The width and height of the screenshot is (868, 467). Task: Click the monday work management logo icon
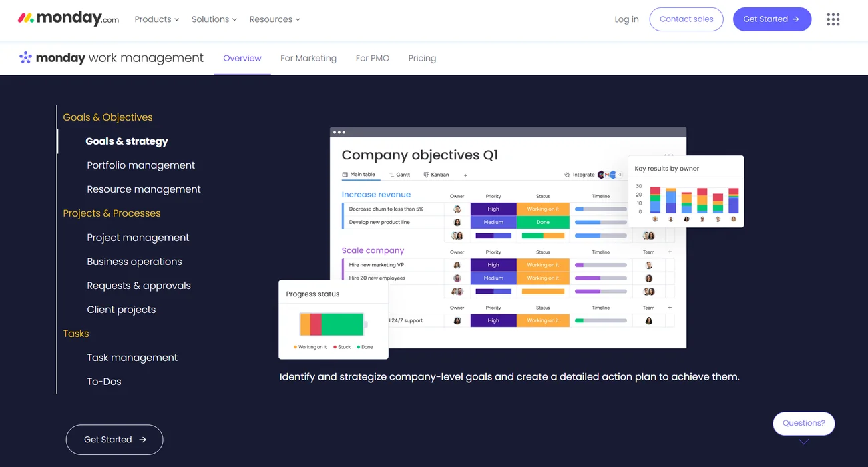tap(25, 58)
